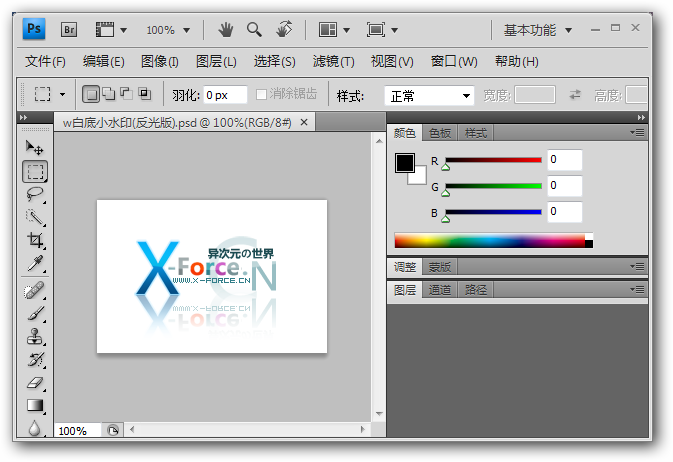Viewport: 673px width, 462px height.
Task: Open the 帮助(H) menu
Action: [516, 61]
